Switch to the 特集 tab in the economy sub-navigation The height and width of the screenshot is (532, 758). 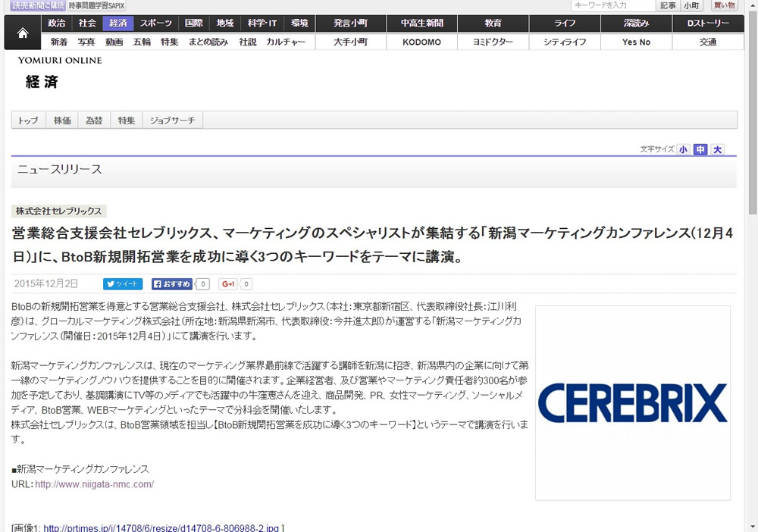[127, 120]
